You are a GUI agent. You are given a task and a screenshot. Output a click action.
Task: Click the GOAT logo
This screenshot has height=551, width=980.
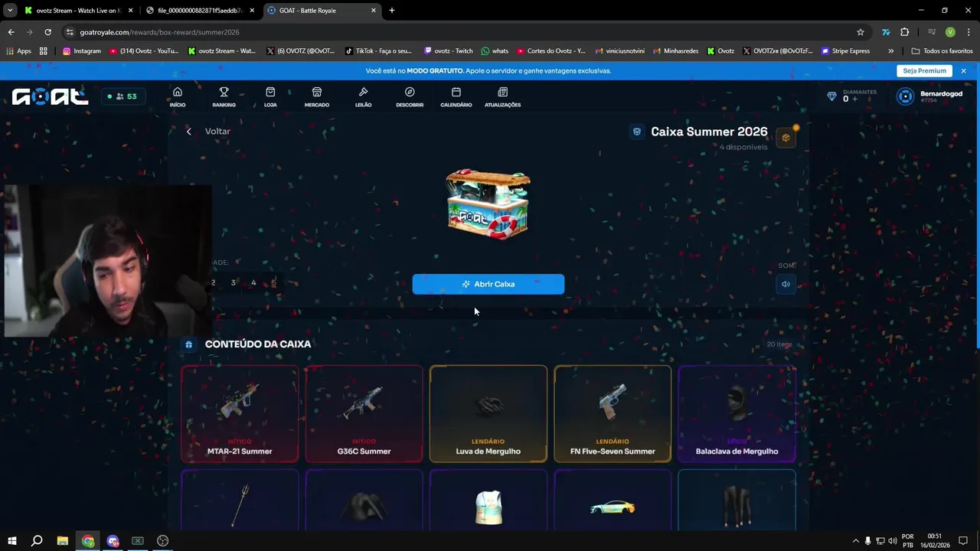(50, 96)
